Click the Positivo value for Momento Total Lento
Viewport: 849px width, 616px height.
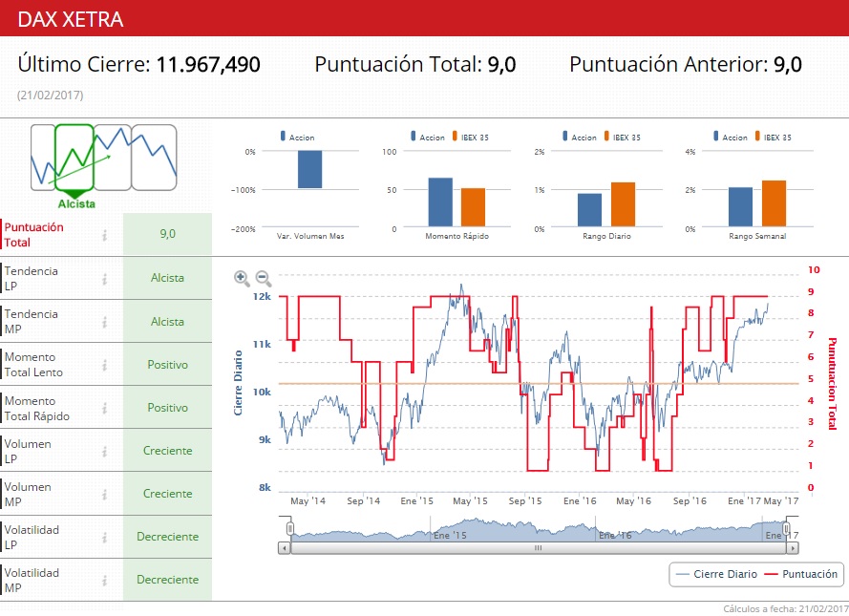coord(167,365)
